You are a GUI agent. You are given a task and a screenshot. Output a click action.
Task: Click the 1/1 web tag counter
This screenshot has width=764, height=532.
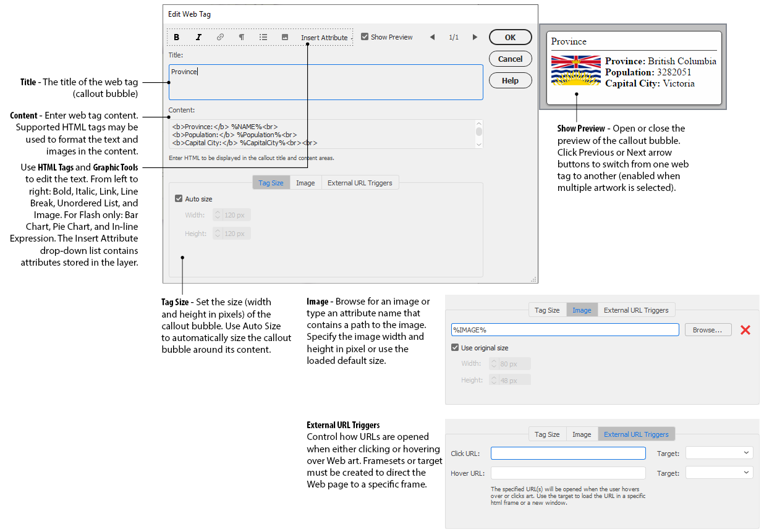pos(454,38)
